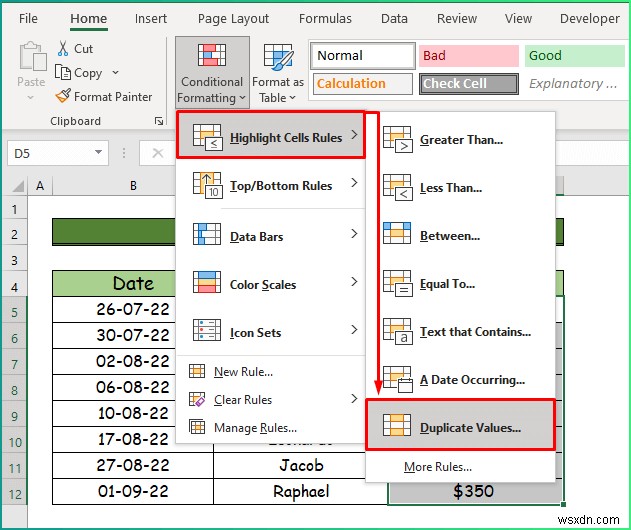This screenshot has width=631, height=530.
Task: Click the Cut scissors icon
Action: [63, 48]
